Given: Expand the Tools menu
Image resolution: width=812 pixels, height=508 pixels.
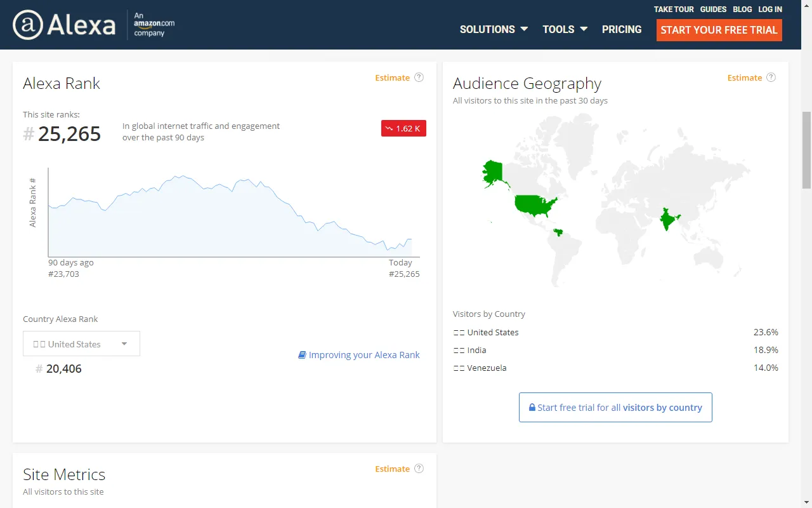Looking at the screenshot, I should (x=565, y=29).
